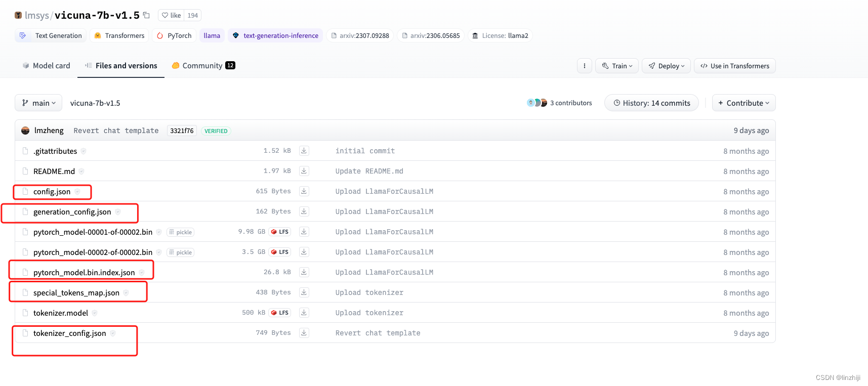Download pytorch_model-00001-of-00002.bin

(304, 231)
